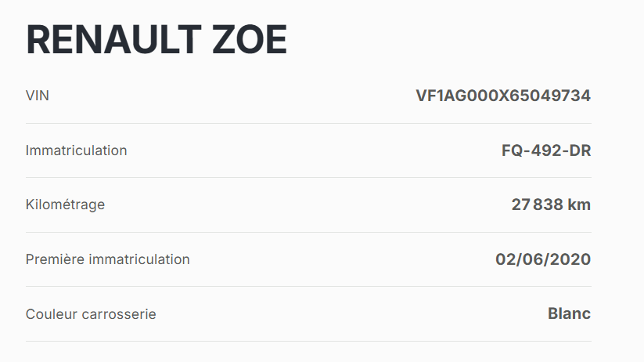Screen dimensions: 644x362
Task: Click the divider line below the Immatriculation row
Action: click(x=308, y=178)
